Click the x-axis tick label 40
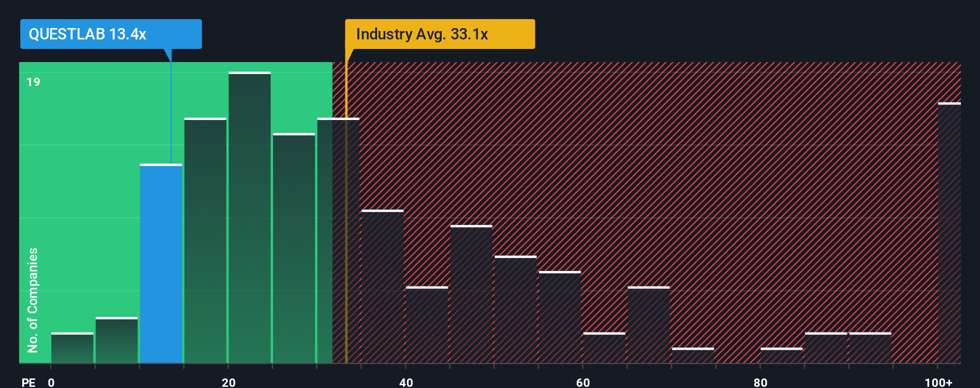This screenshot has height=388, width=980. [406, 382]
